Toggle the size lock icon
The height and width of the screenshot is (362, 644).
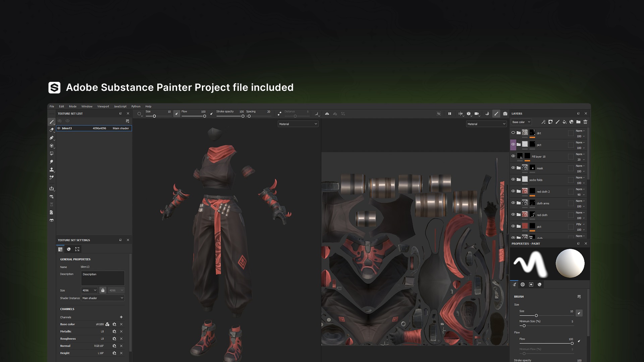pyautogui.click(x=103, y=290)
